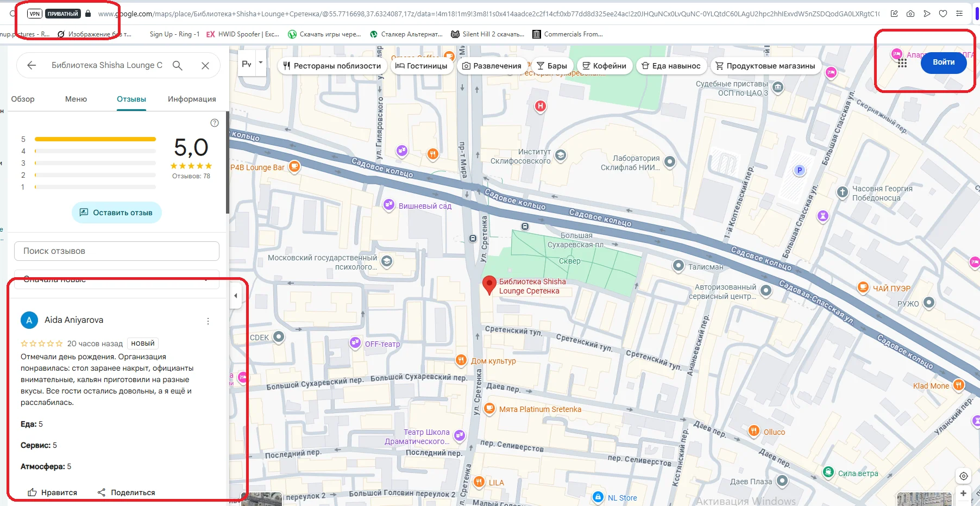Click the red hospital H marker
The height and width of the screenshot is (506, 980).
[x=541, y=106]
